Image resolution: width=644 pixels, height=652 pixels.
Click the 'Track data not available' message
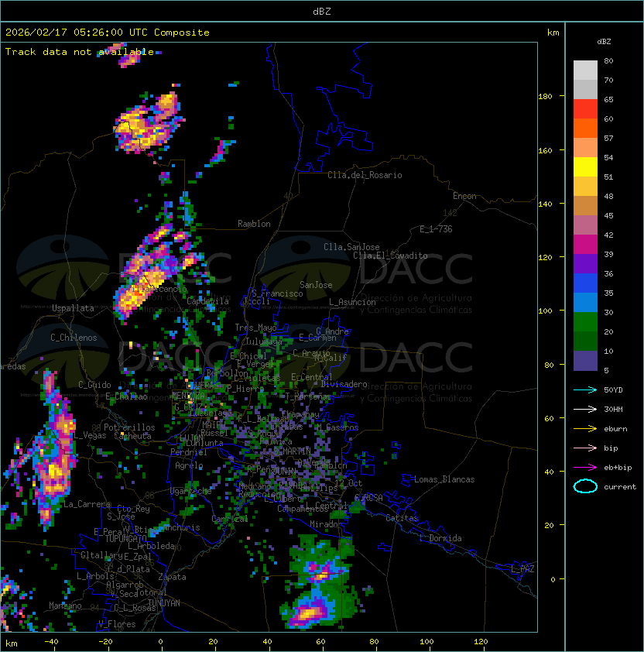click(80, 52)
